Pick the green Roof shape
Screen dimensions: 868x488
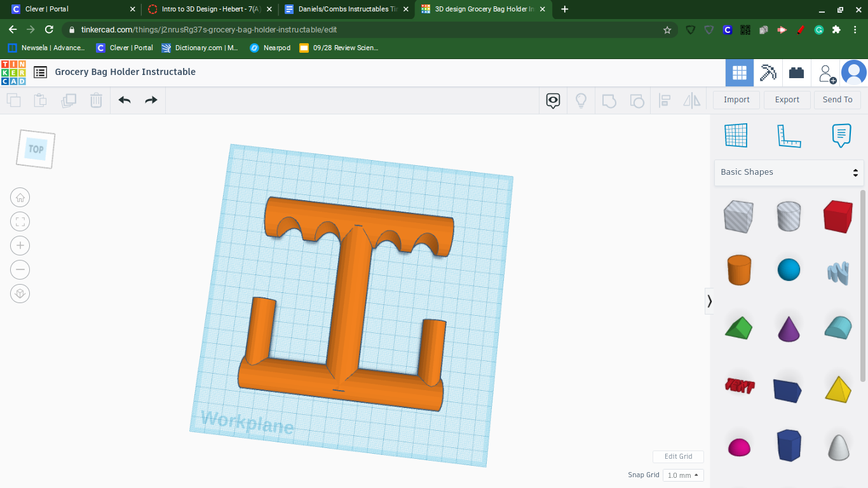738,328
